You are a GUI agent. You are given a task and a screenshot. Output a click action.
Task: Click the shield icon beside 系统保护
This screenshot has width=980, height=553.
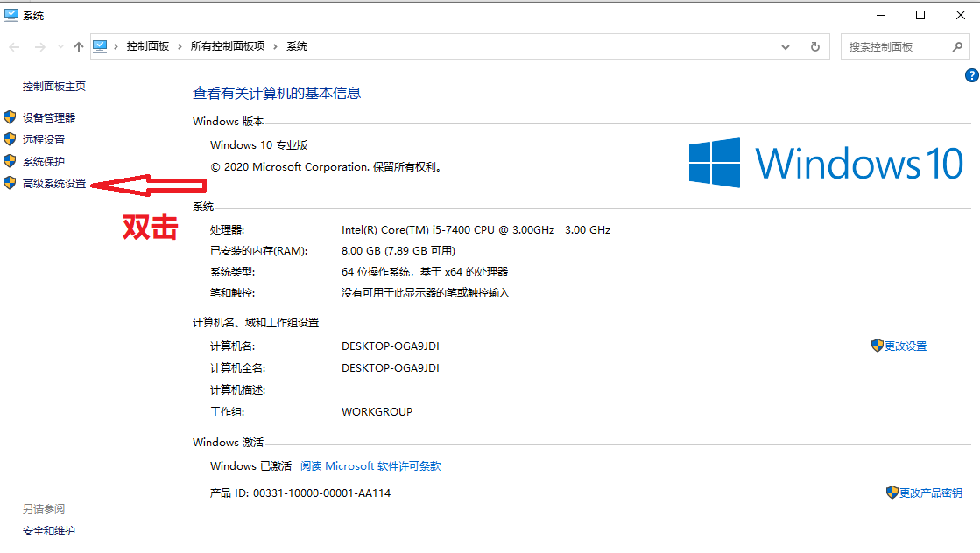10,160
